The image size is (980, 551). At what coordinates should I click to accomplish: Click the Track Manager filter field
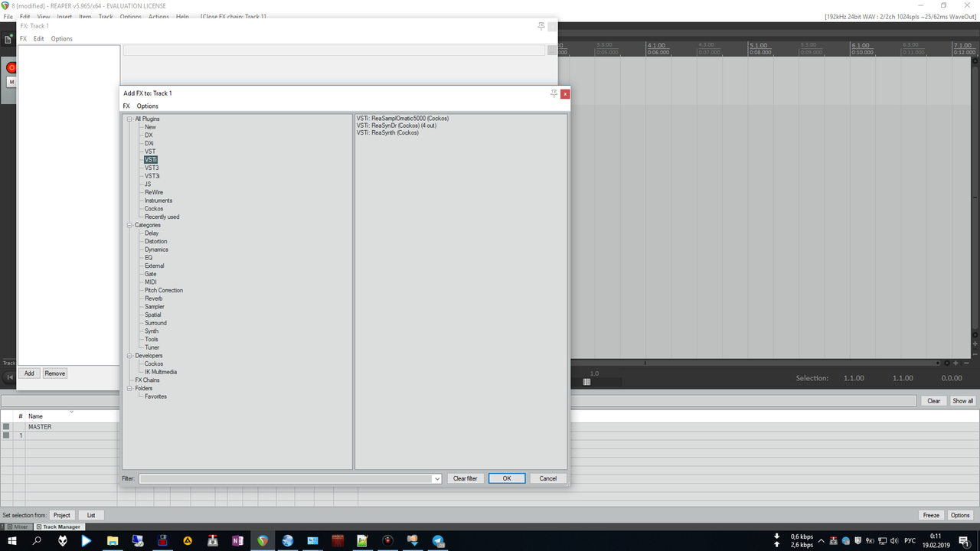point(459,401)
